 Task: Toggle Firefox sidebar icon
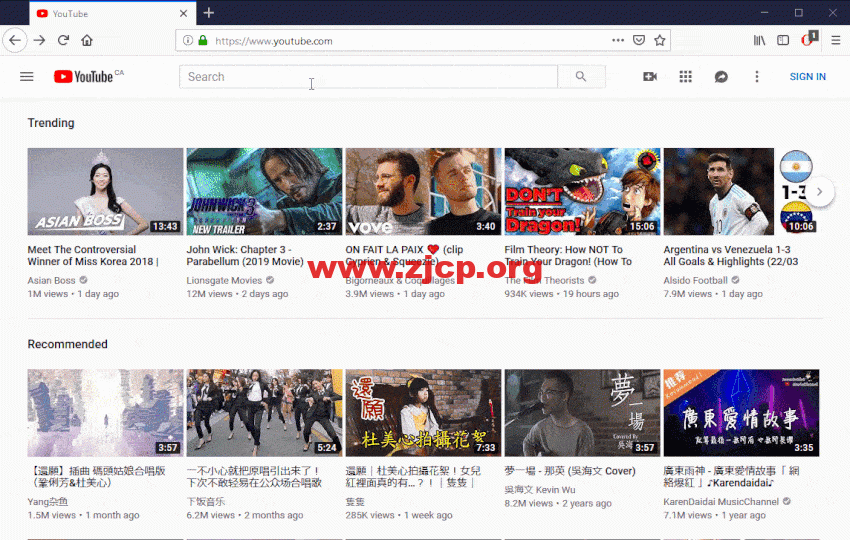[x=783, y=41]
